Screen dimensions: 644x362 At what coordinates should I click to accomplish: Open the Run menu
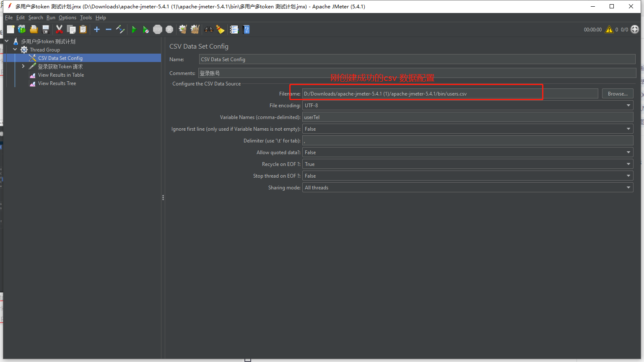(51, 18)
